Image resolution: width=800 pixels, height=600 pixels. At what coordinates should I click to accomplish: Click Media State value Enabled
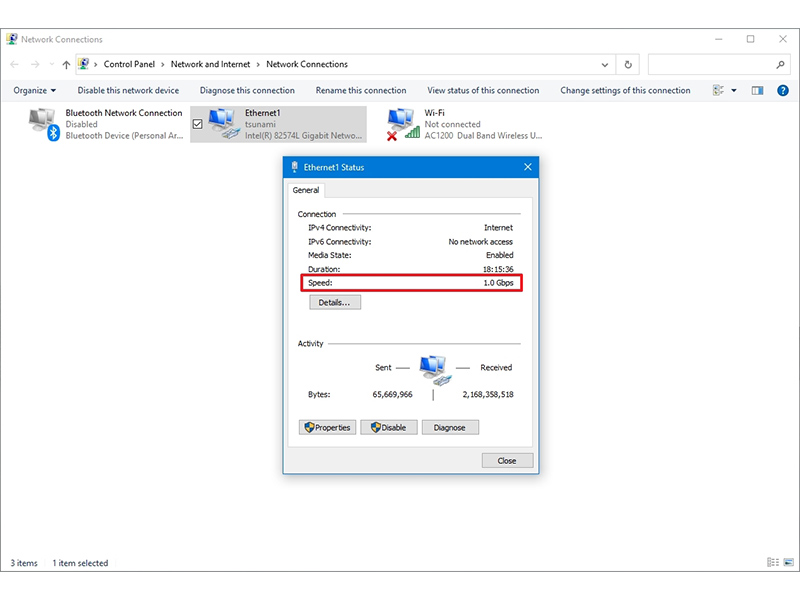coord(499,255)
